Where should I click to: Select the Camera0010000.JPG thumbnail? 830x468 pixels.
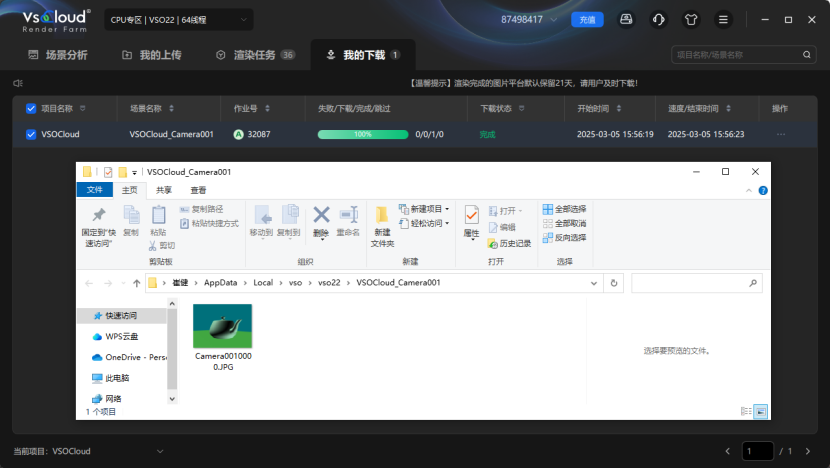pos(222,326)
